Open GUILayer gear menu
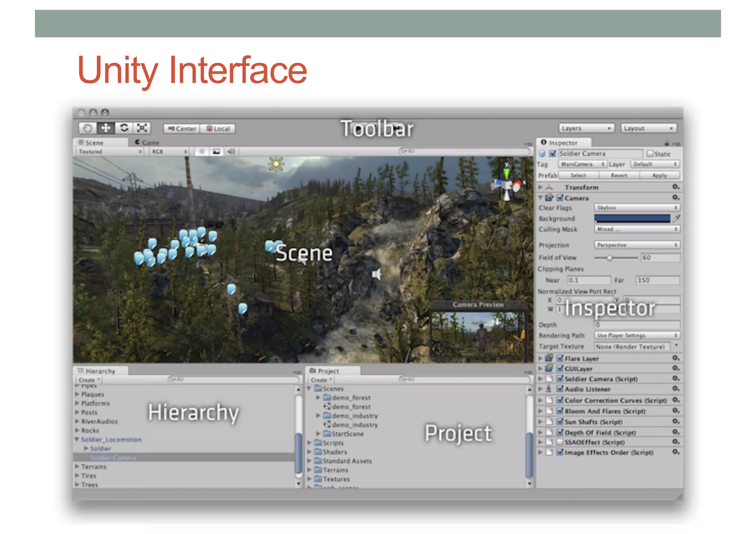Viewport: 756px width, 534px height. coord(676,368)
